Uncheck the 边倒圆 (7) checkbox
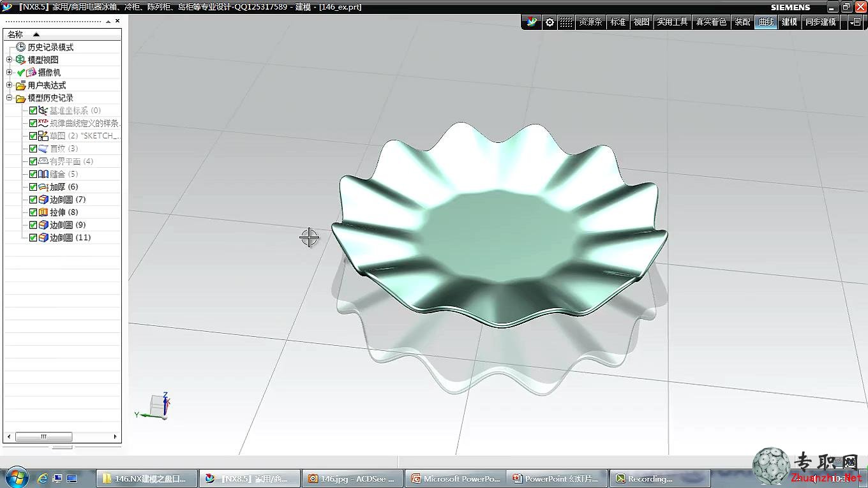 [33, 200]
